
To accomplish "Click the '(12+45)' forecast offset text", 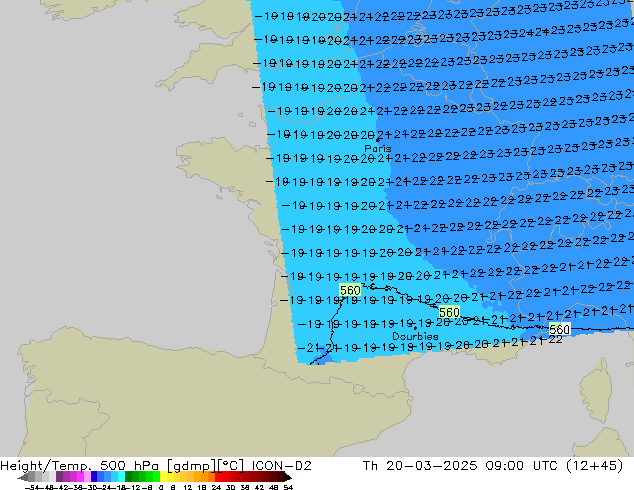I will point(594,466).
